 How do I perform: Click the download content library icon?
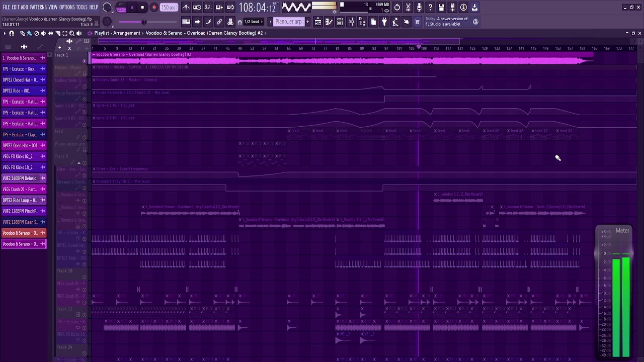coord(474,8)
